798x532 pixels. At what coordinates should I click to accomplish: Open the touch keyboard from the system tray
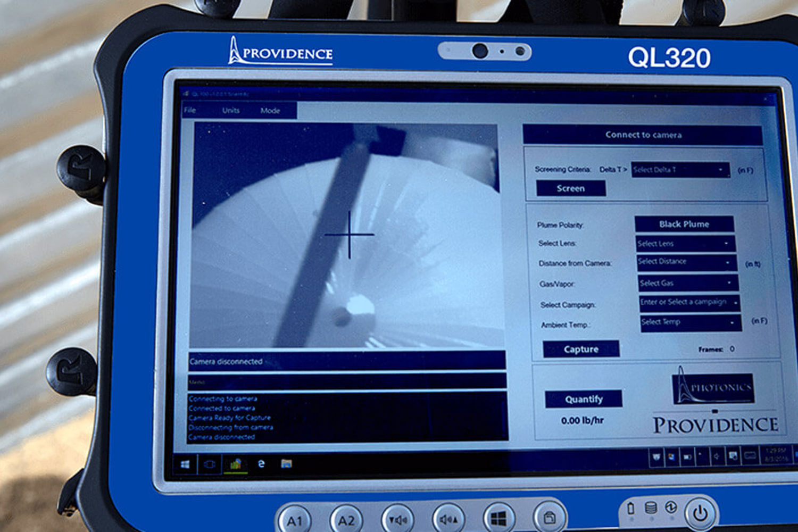click(750, 456)
